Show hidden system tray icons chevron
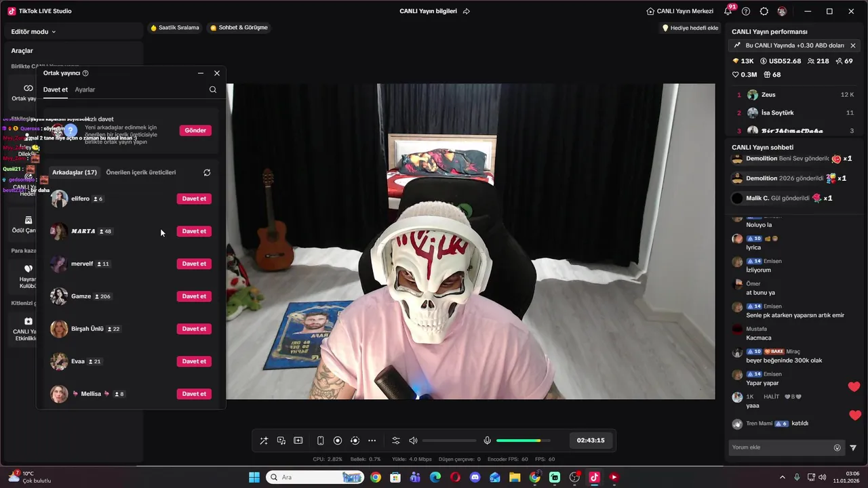 (x=782, y=477)
